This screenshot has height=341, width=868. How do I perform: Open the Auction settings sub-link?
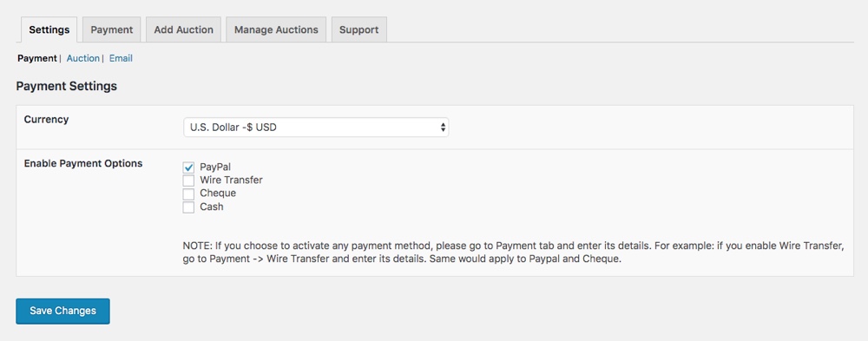[83, 58]
